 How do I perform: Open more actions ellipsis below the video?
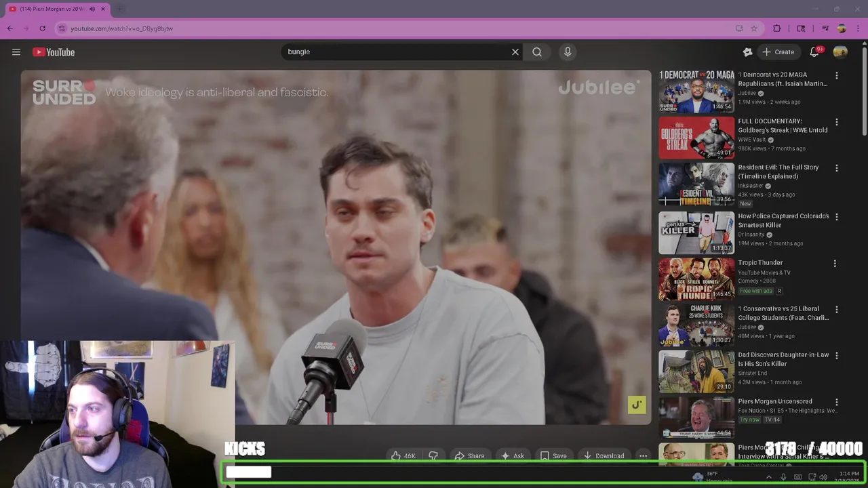(x=643, y=455)
